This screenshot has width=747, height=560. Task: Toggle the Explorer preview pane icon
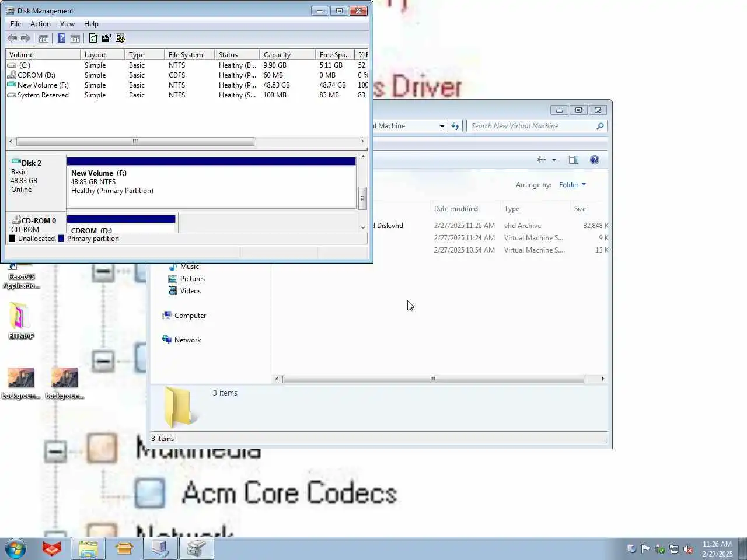pyautogui.click(x=574, y=160)
